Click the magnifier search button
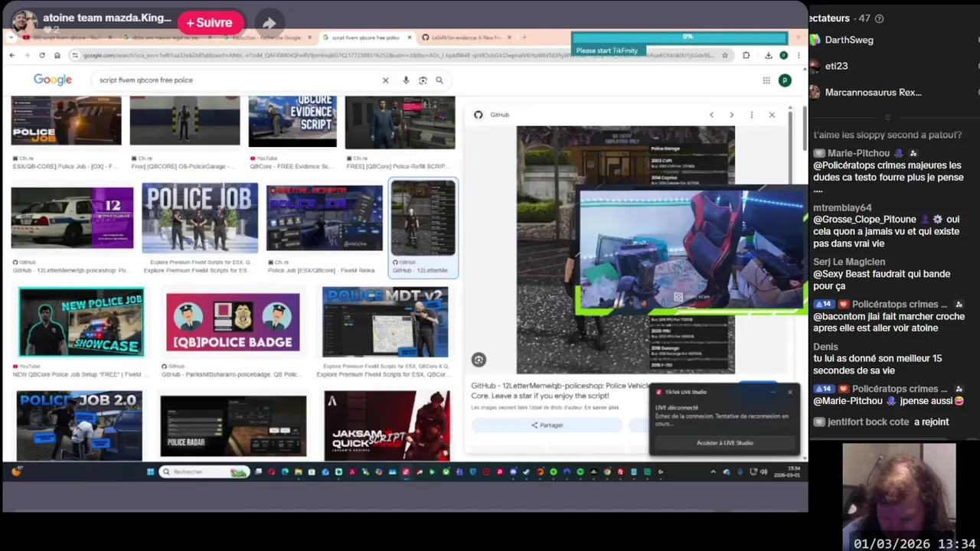Viewport: 980px width, 551px height. point(439,80)
